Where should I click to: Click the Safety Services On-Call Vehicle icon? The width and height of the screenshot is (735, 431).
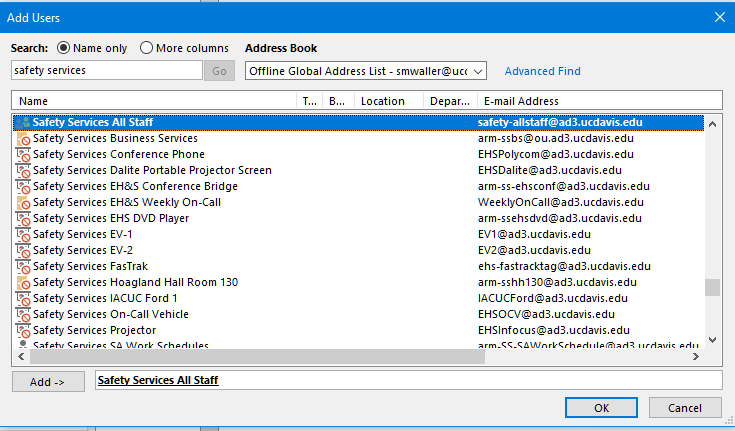click(x=23, y=314)
